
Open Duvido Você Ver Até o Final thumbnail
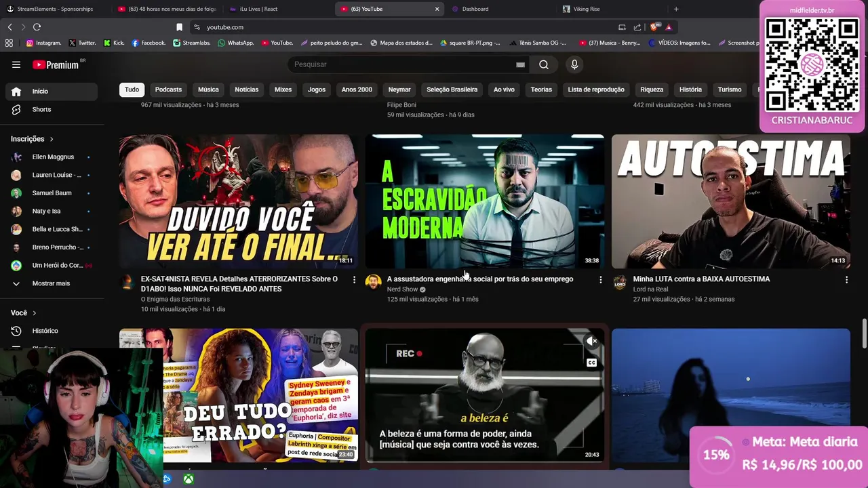click(239, 201)
